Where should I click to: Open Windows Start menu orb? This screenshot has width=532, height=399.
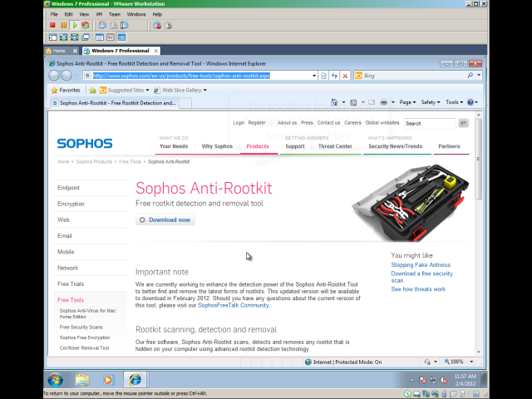pos(55,380)
